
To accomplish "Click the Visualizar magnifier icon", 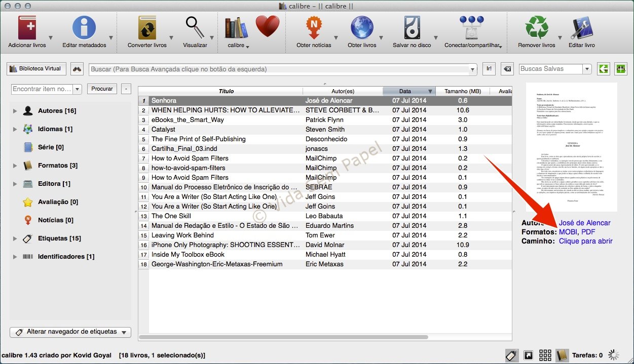I will (x=195, y=27).
